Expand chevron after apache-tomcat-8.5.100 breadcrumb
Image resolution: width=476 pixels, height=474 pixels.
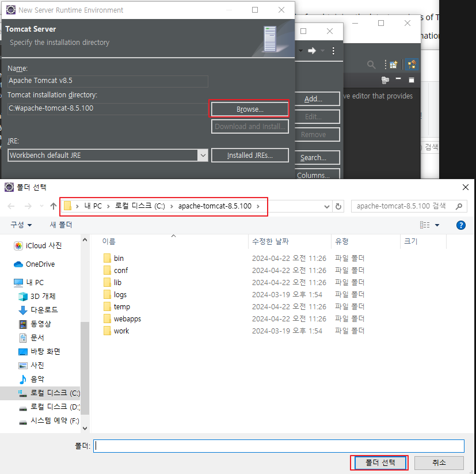(258, 206)
